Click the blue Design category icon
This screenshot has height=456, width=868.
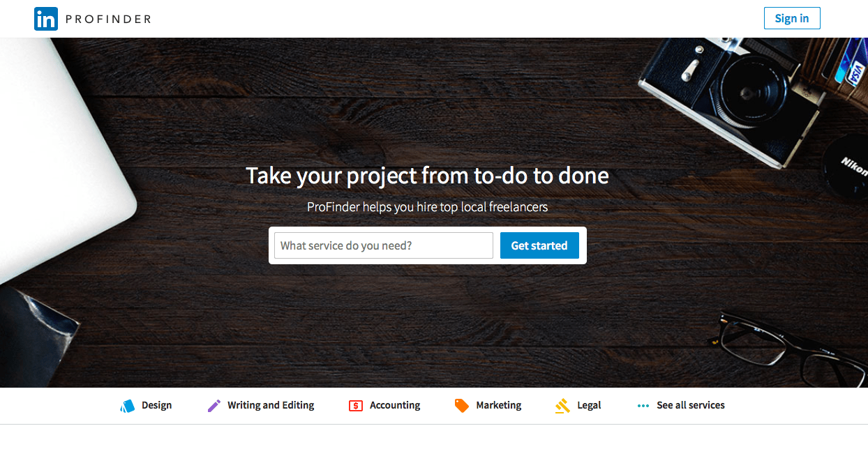click(126, 406)
